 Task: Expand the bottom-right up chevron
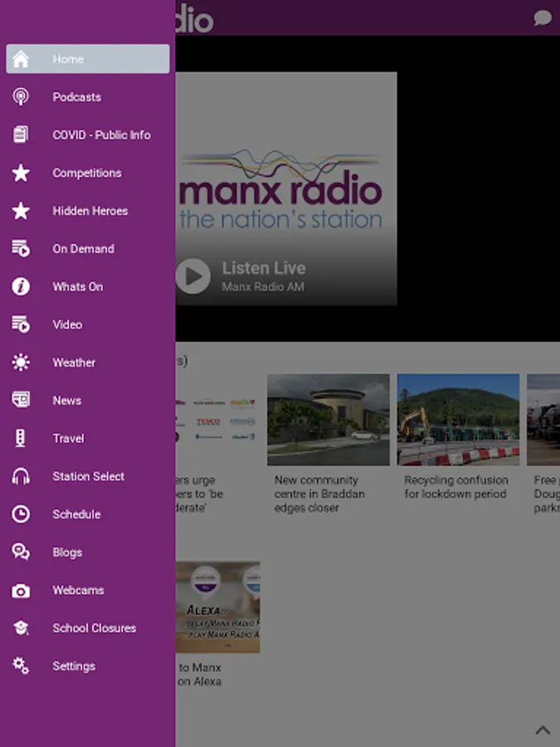(x=543, y=730)
